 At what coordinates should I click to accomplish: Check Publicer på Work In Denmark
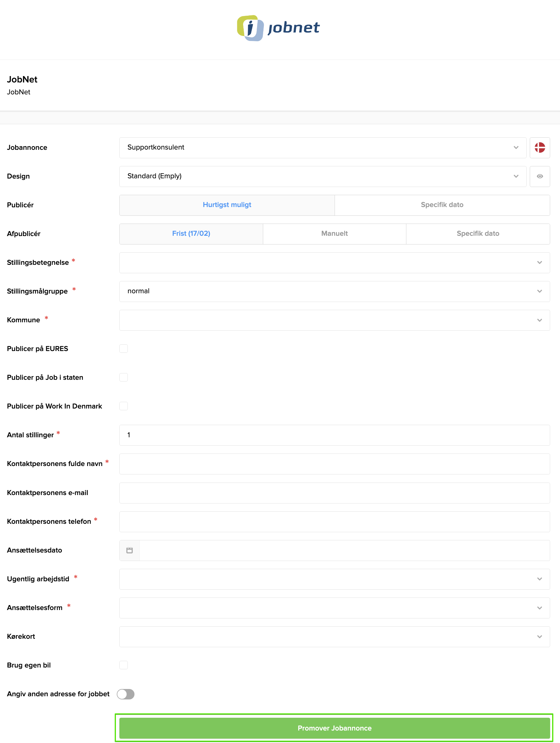point(124,406)
